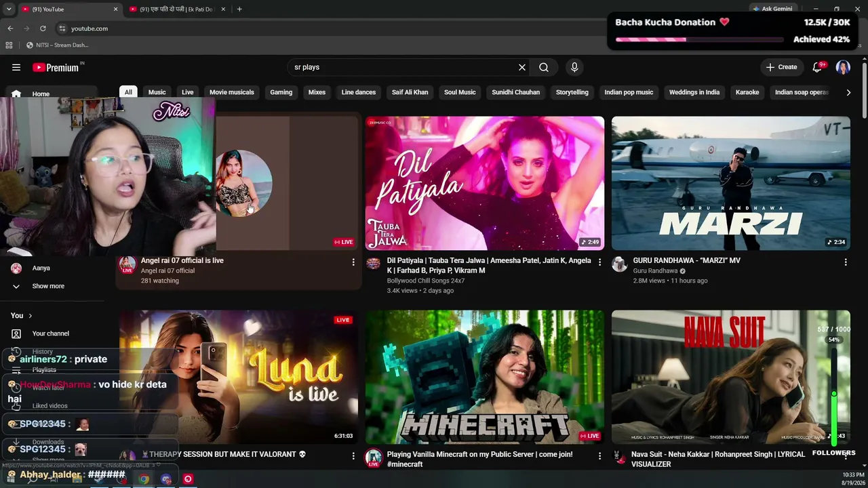
Task: Open the apps grid in bookmarks bar
Action: (9, 45)
